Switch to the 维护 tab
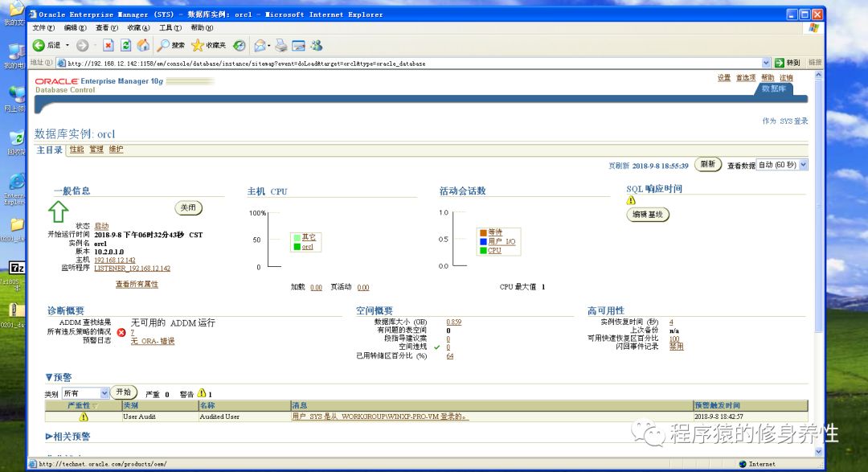The height and width of the screenshot is (472, 868). tap(116, 150)
